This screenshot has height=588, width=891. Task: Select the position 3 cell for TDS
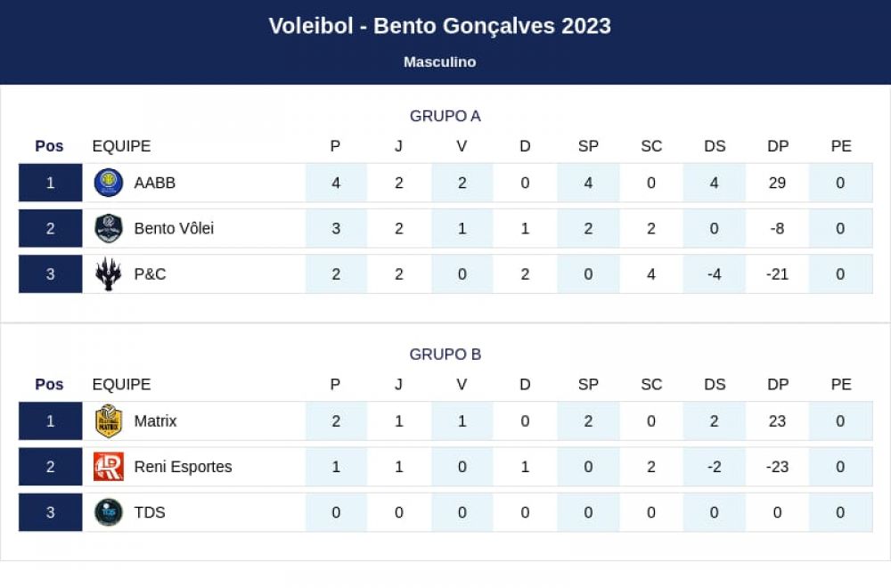[51, 512]
